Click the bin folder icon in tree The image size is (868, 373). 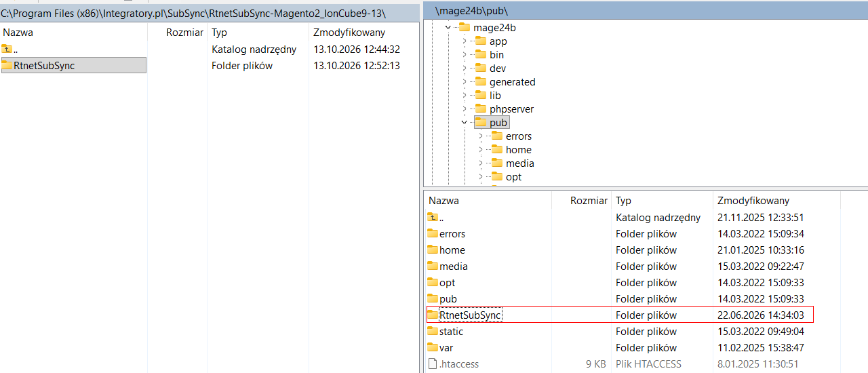(481, 54)
